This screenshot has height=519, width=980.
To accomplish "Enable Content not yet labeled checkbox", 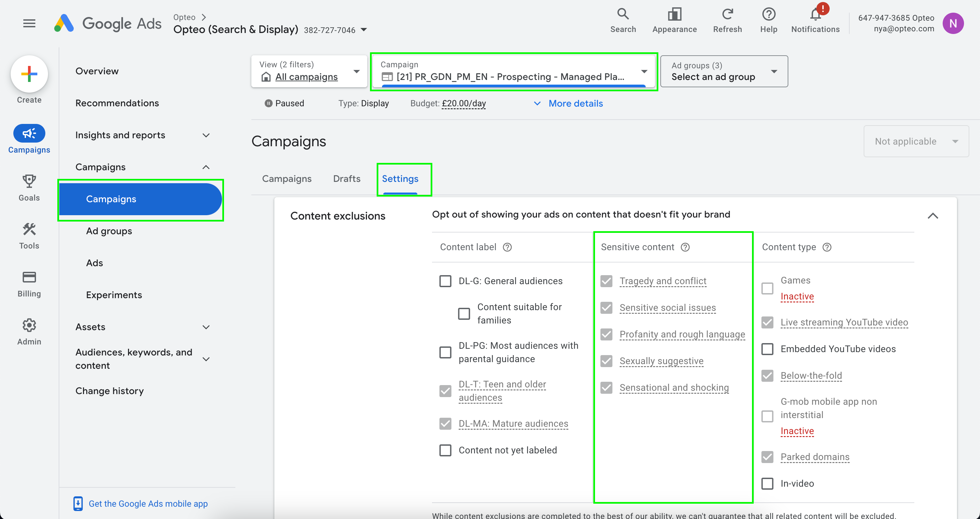I will (x=445, y=450).
